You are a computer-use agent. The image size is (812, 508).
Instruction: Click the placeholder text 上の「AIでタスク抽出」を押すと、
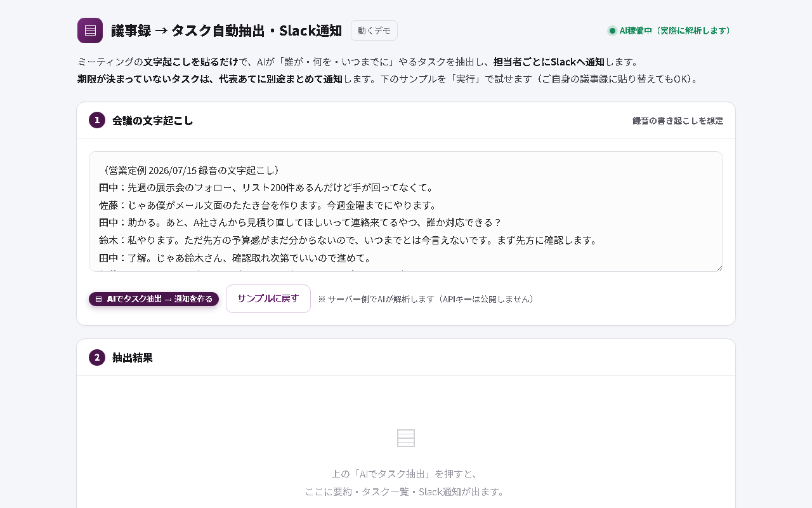[x=406, y=474]
